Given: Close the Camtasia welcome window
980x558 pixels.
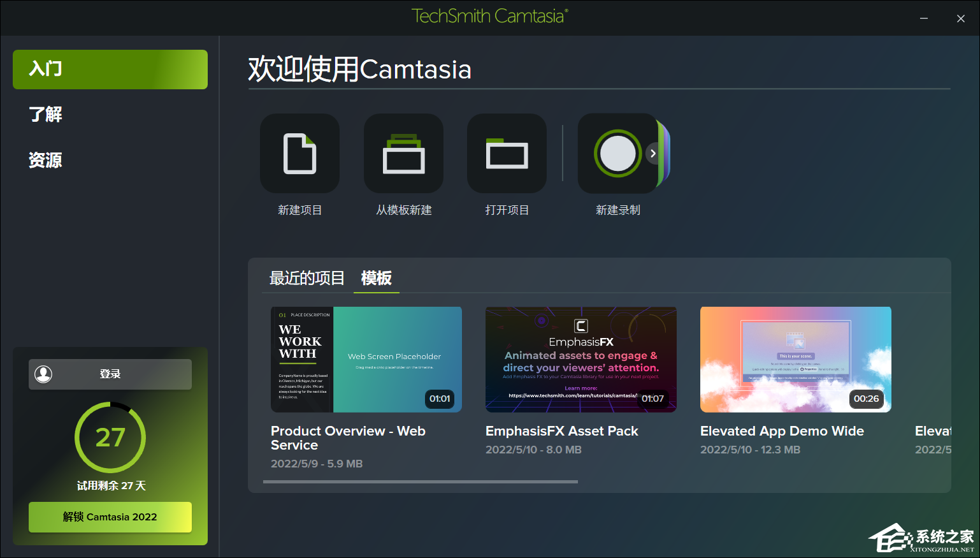Looking at the screenshot, I should (961, 18).
